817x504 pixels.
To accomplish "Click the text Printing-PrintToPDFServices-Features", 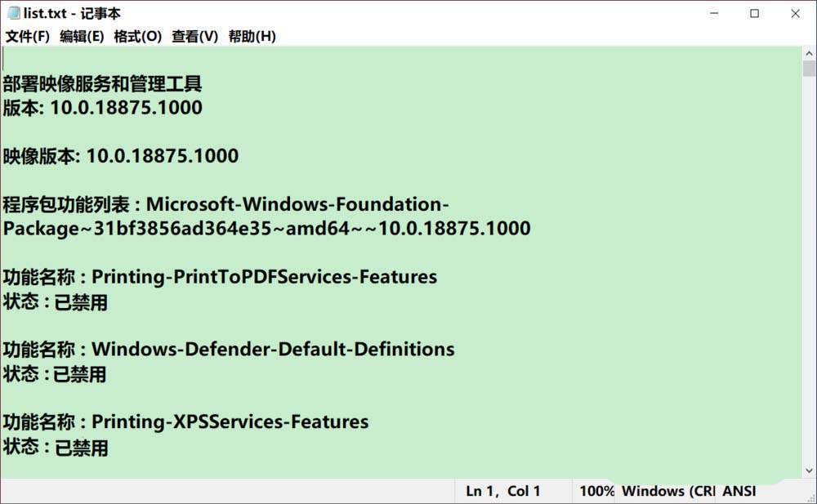I will click(265, 277).
